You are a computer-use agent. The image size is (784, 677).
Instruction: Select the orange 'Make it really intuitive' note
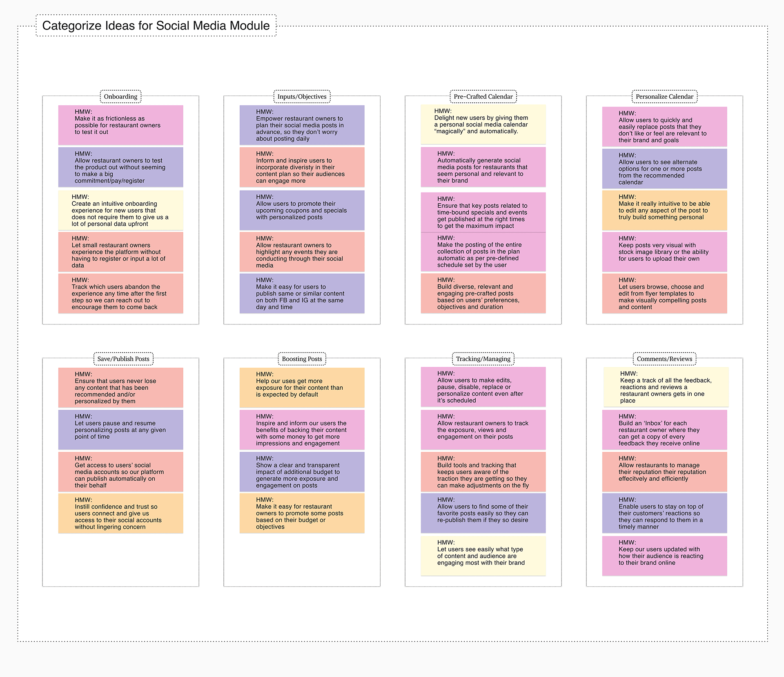point(664,210)
